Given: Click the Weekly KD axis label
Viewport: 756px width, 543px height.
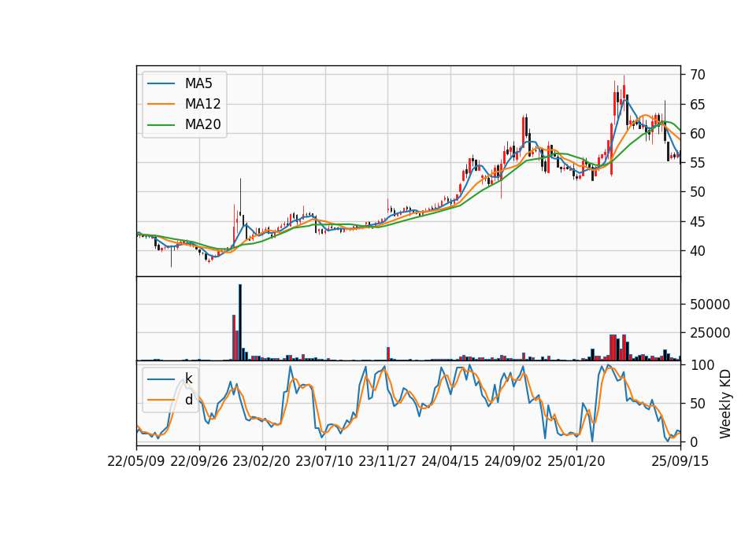Looking at the screenshot, I should coord(725,404).
